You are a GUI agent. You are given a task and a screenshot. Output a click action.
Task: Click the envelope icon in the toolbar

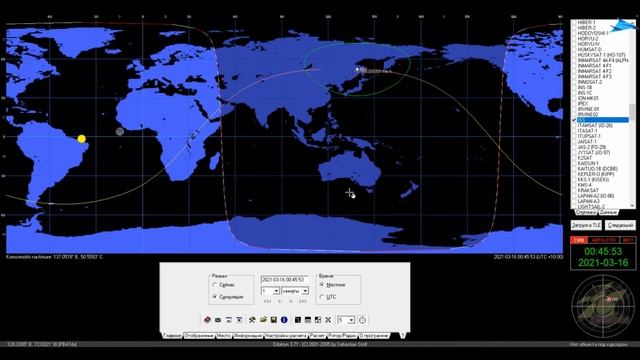point(218,320)
